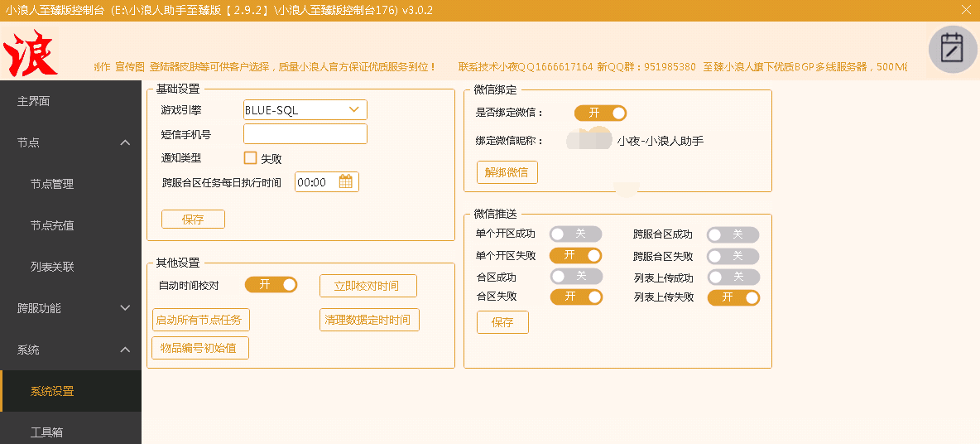Click the 立即校对时间 button
This screenshot has width=980, height=444.
point(367,286)
